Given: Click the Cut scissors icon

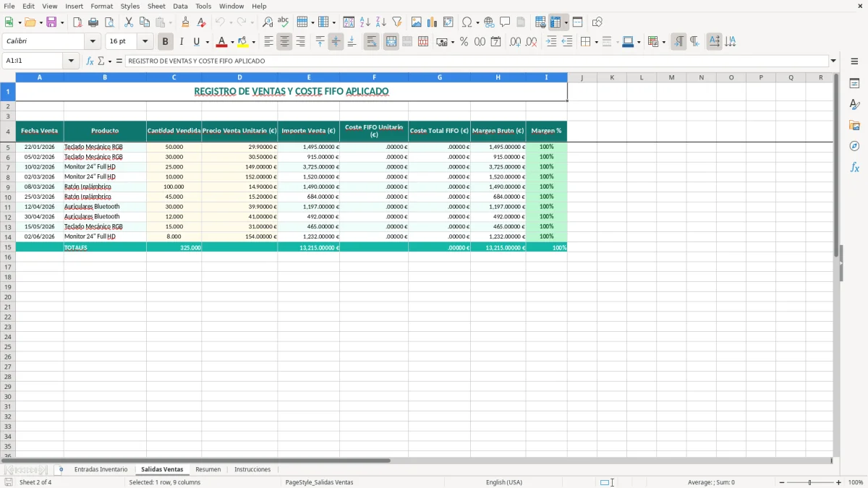Looking at the screenshot, I should (129, 22).
